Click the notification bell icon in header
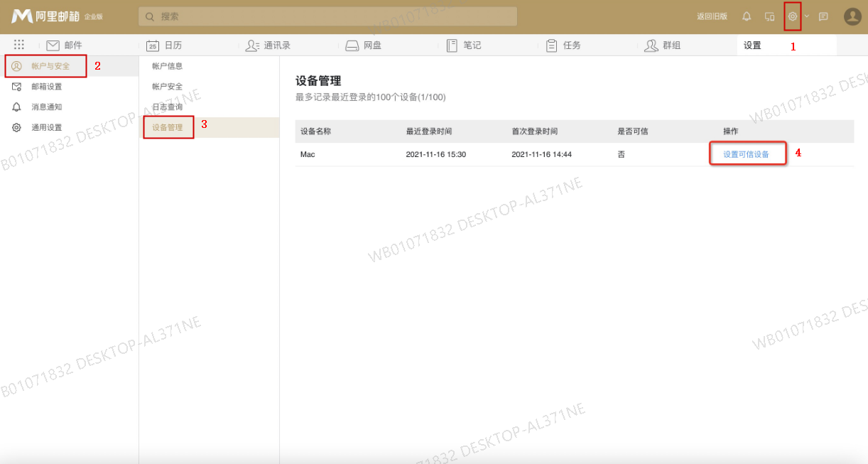Viewport: 868px width, 464px height. [747, 16]
